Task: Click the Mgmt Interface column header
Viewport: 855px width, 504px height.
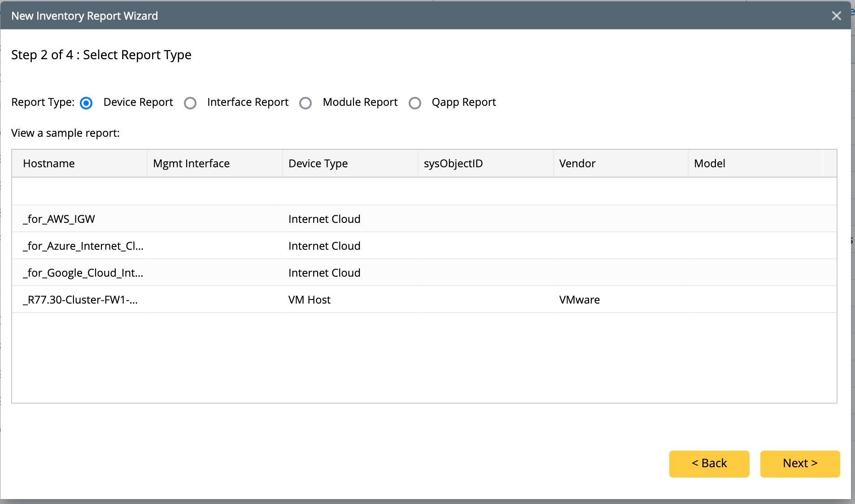Action: [191, 164]
